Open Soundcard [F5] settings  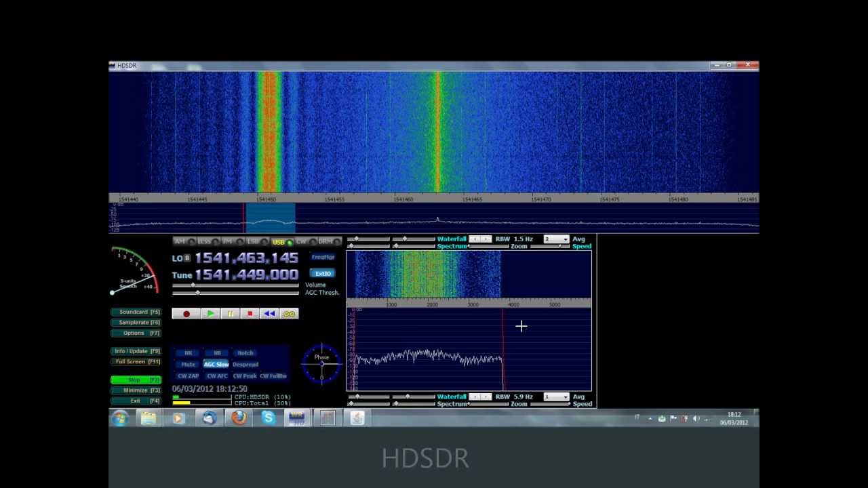pos(136,312)
